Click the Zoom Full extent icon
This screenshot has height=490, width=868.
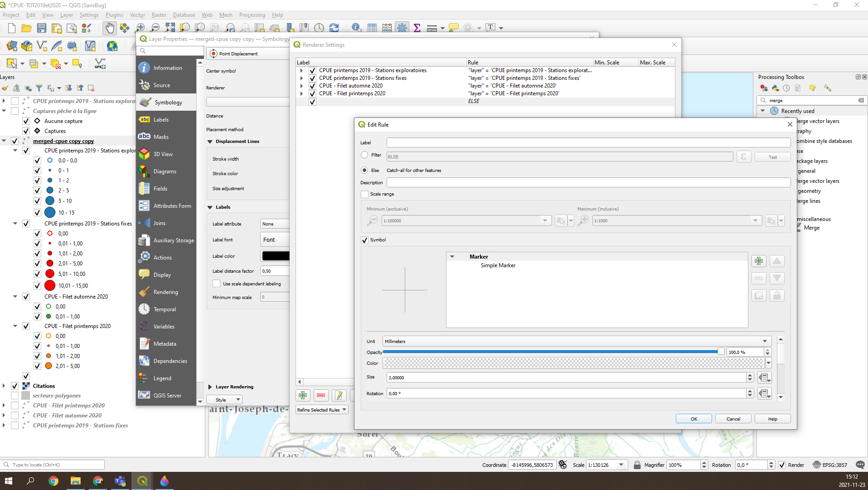(170, 28)
